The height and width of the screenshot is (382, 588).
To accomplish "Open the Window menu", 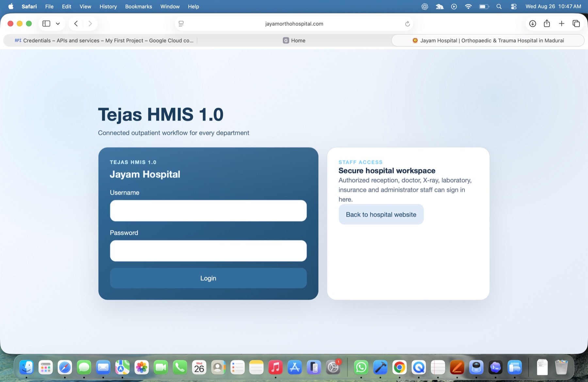I will point(170,7).
